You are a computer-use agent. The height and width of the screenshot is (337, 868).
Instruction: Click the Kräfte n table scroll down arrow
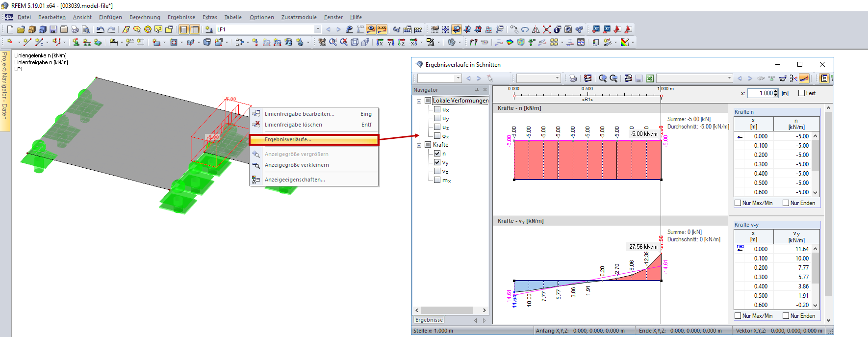[x=816, y=193]
